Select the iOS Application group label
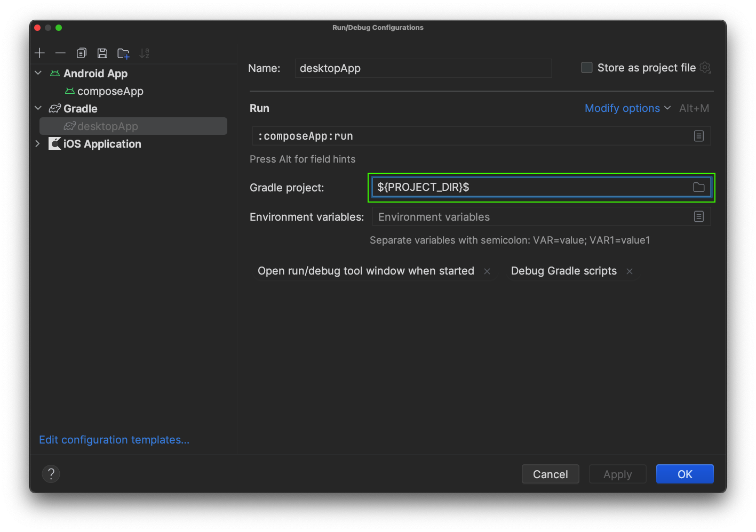This screenshot has height=532, width=756. point(102,144)
